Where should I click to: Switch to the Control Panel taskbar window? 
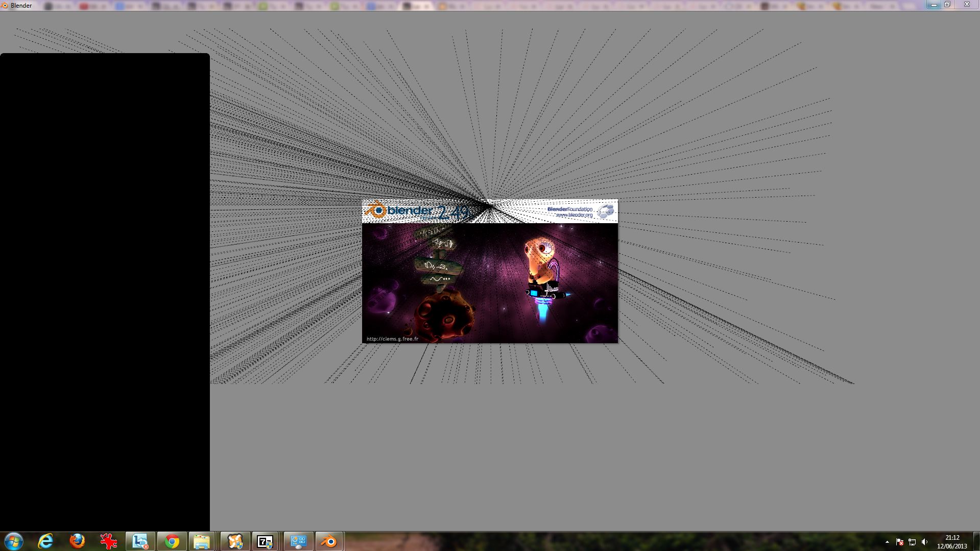298,541
